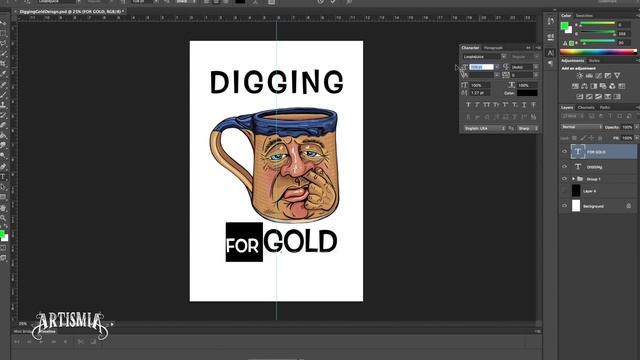Open the language dropdown English: USA
This screenshot has width=640, height=360.
click(484, 128)
